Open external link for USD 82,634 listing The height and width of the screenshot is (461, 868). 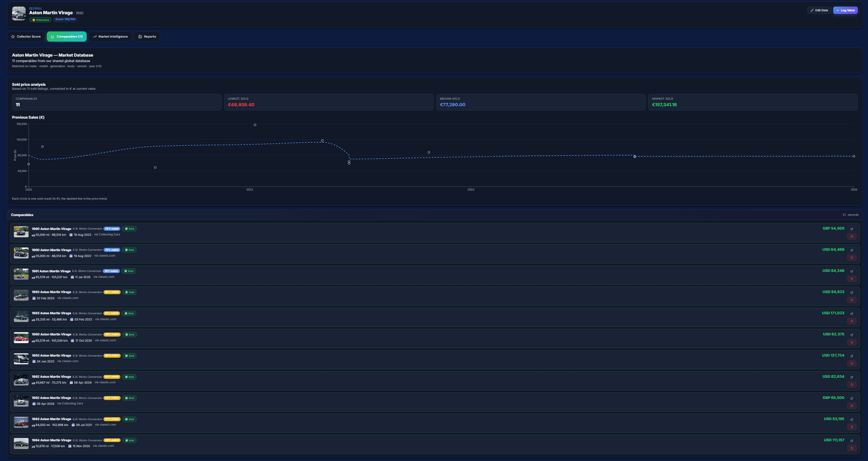click(x=852, y=378)
